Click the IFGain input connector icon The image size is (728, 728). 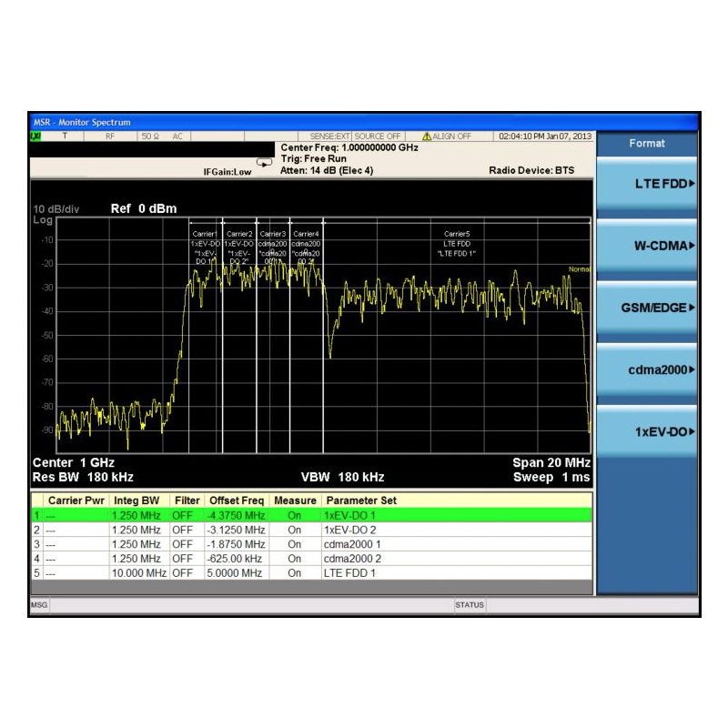[x=264, y=163]
